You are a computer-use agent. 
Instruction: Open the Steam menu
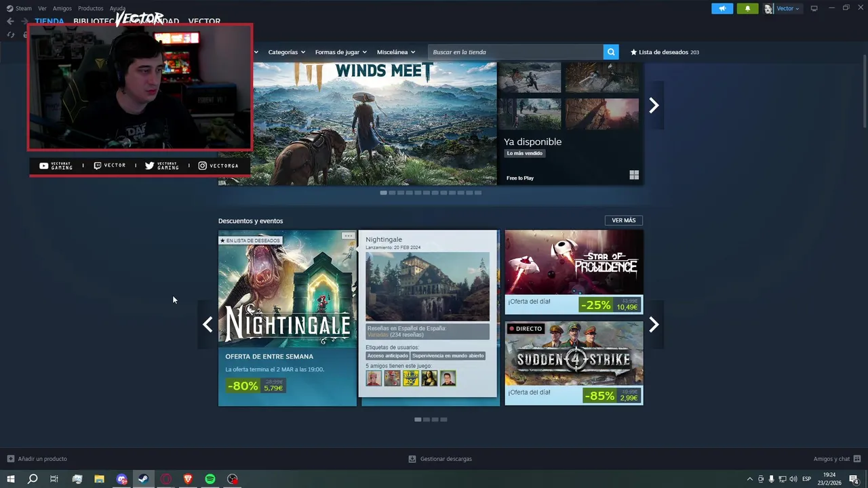tap(19, 8)
